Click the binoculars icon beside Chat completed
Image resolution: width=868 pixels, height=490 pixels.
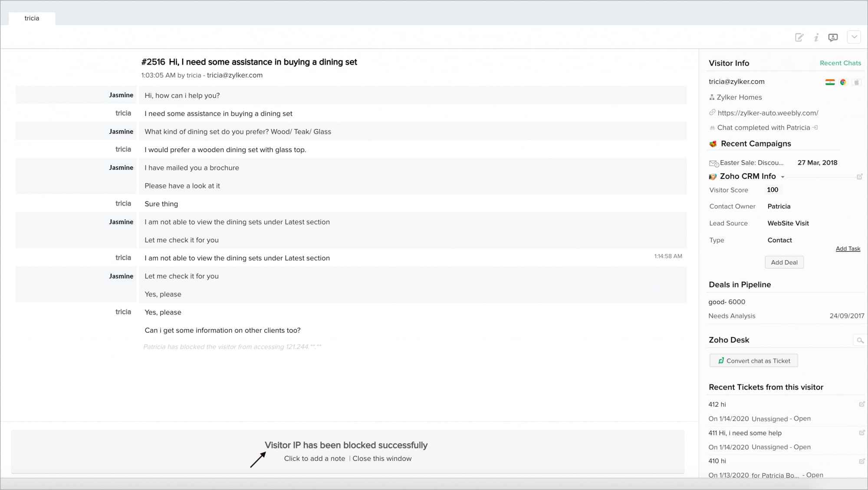tap(712, 128)
